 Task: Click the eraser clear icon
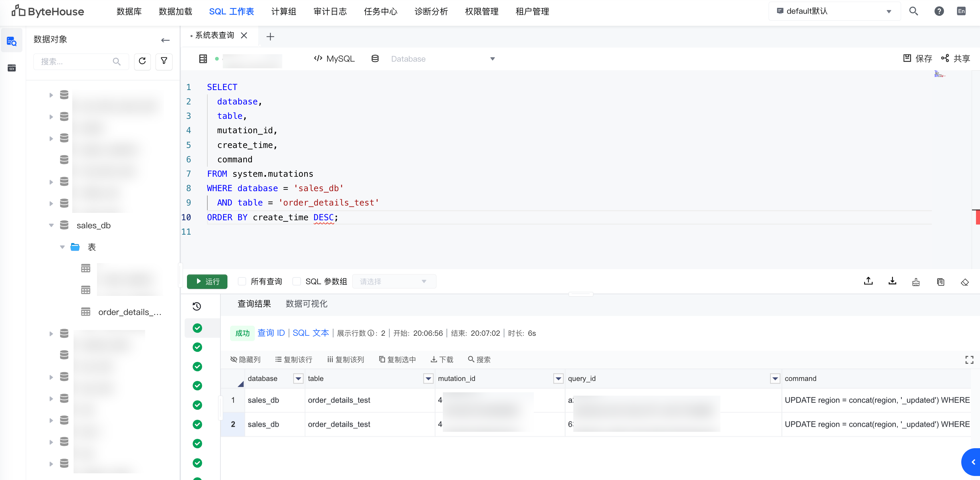click(x=964, y=282)
